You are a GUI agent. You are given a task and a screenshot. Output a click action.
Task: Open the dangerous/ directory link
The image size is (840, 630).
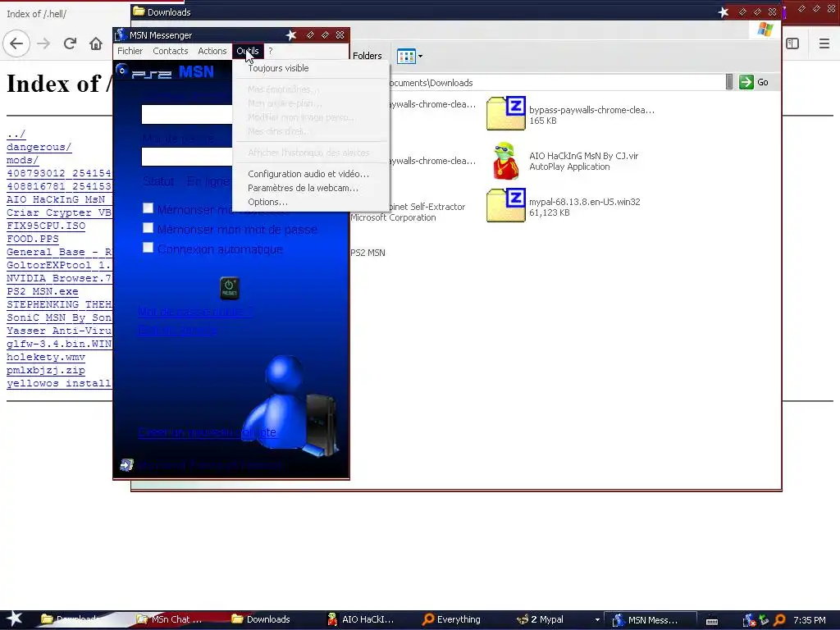point(39,147)
